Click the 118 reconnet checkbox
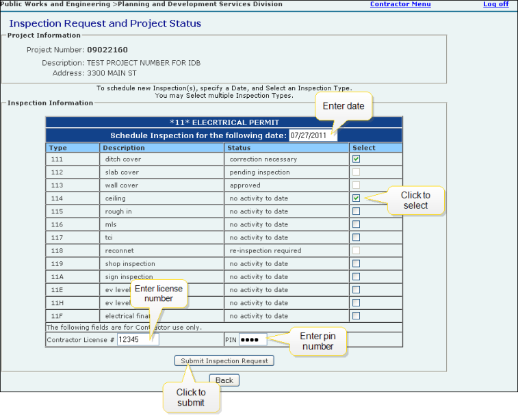 click(356, 250)
